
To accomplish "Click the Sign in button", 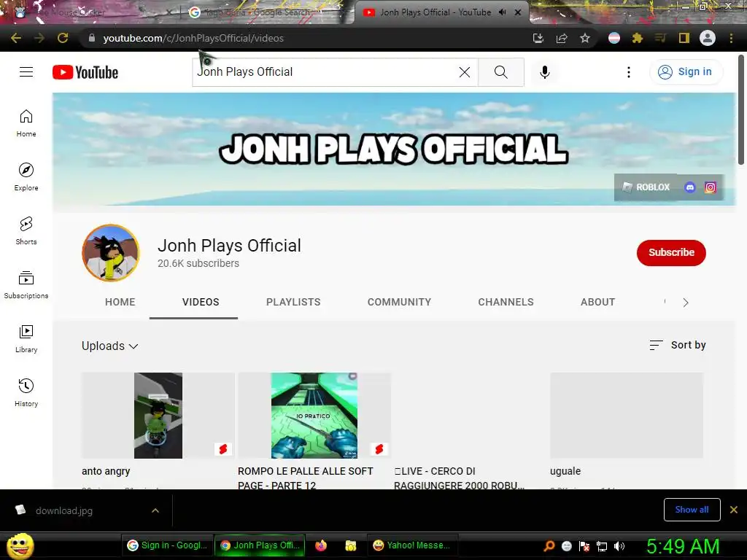I will tap(686, 72).
